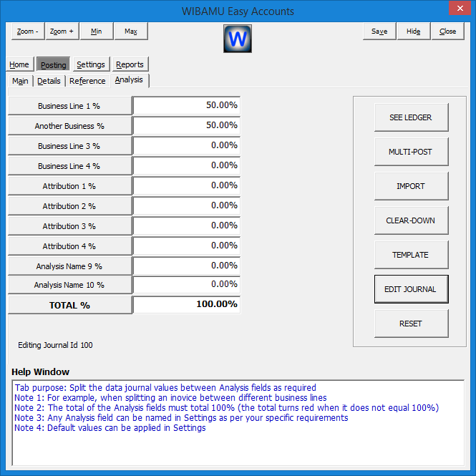Click the MULTI-POST button
Viewport: 476px width, 476px height.
click(411, 152)
